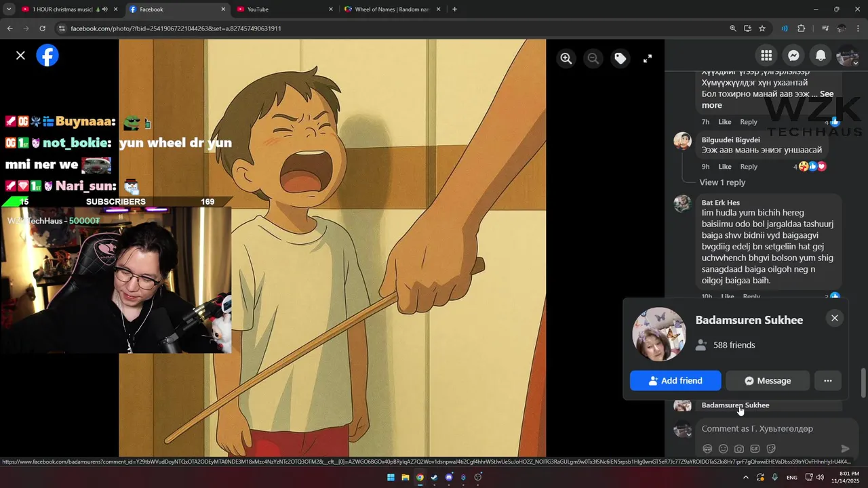Viewport: 868px width, 488px height.
Task: Click the Add friend button
Action: coord(675,381)
